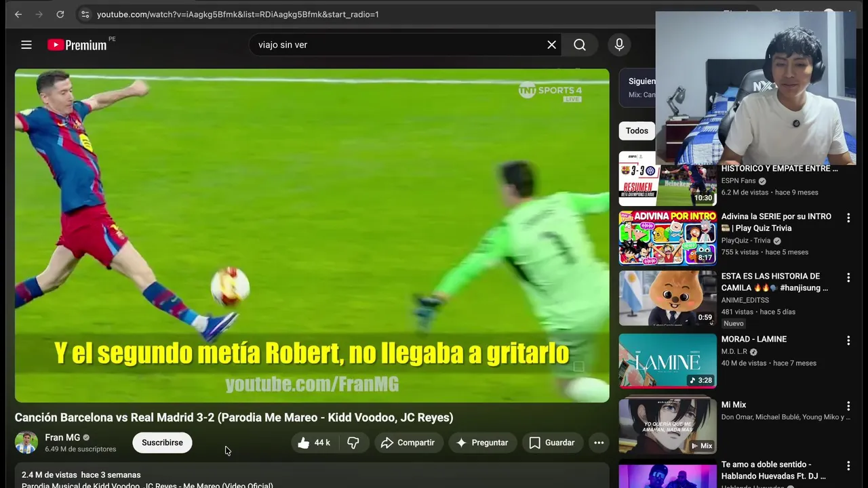The height and width of the screenshot is (488, 868).
Task: Open ESTA ES LAS HISTORIA DE CAMILA thumbnail
Action: coord(667,298)
